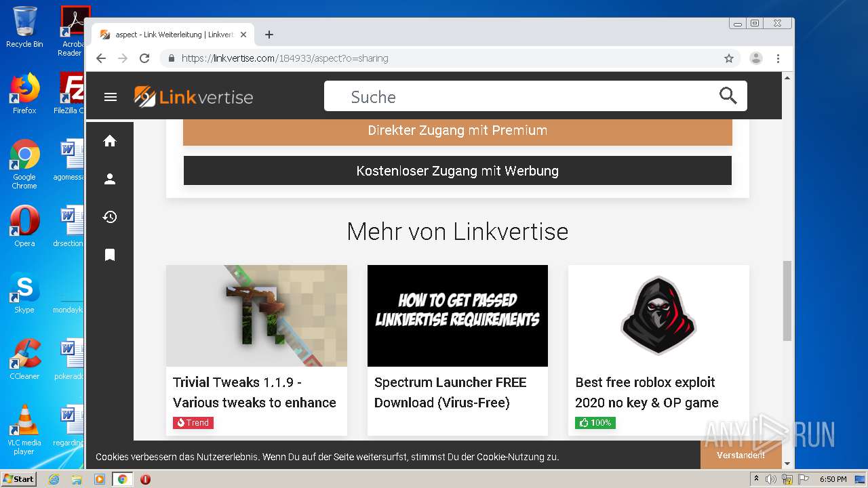The width and height of the screenshot is (868, 488).
Task: Click the Trend badge
Action: [193, 423]
